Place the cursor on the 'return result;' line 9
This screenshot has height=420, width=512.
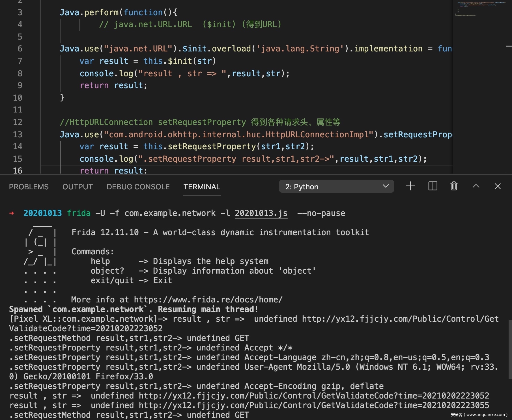click(113, 85)
